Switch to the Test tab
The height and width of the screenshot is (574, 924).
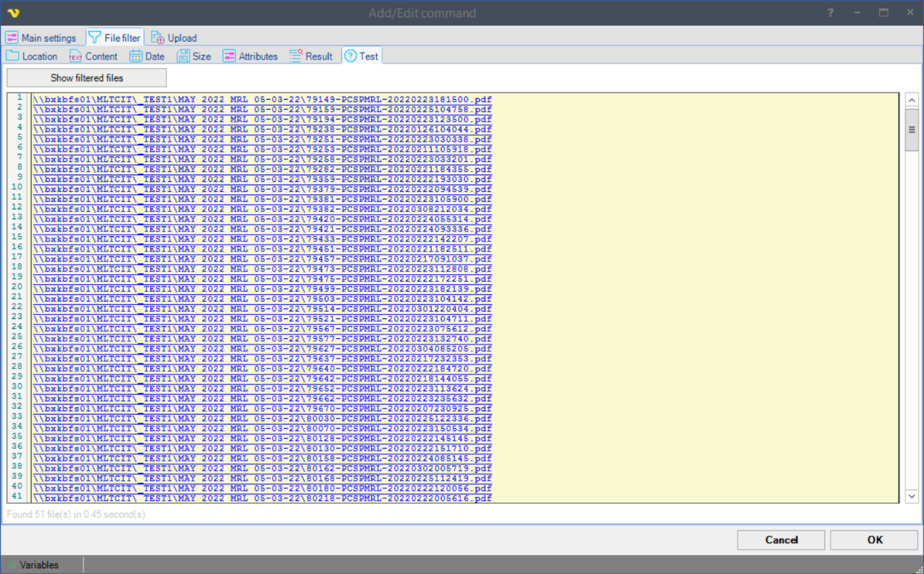click(362, 56)
